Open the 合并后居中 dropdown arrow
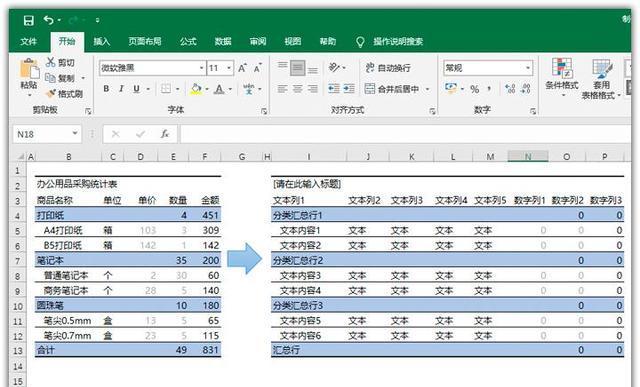This screenshot has height=387, width=640. [427, 89]
